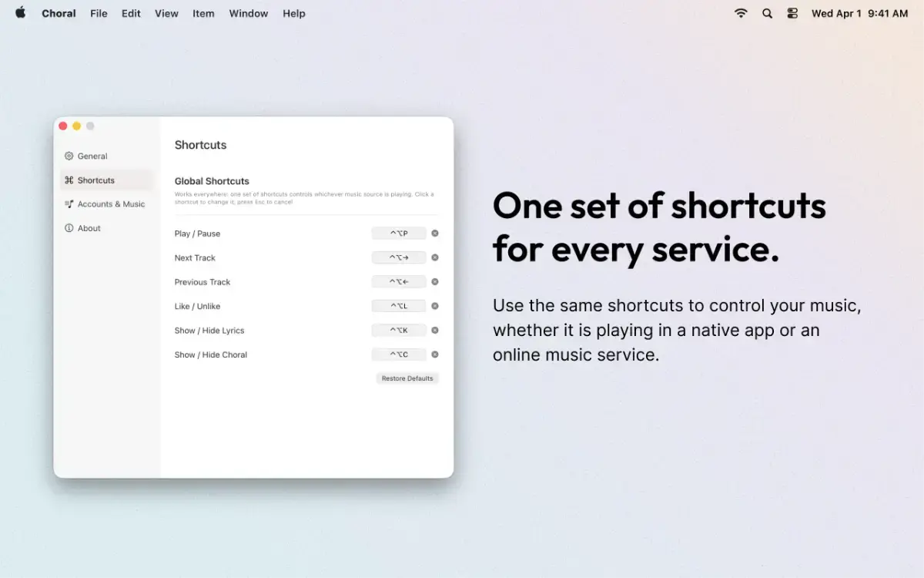Open Spotlight search icon
Screen dimensions: 924x578
(767, 13)
